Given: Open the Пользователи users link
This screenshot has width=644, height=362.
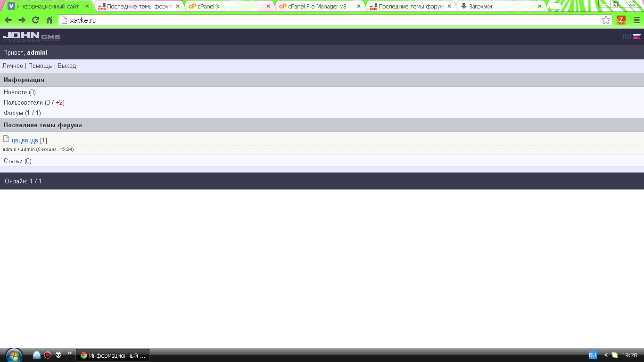Looking at the screenshot, I should click(x=23, y=103).
